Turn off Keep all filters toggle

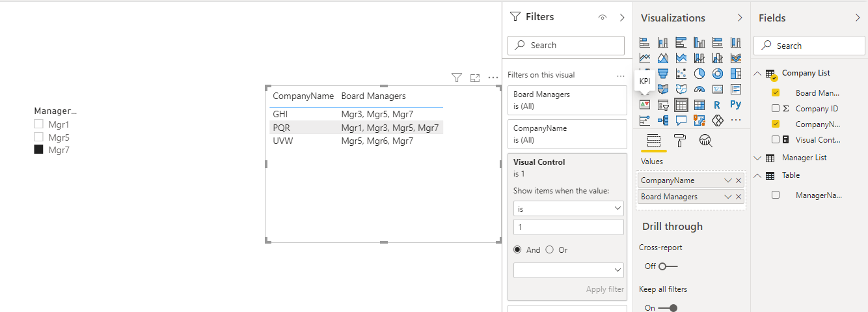[668, 308]
